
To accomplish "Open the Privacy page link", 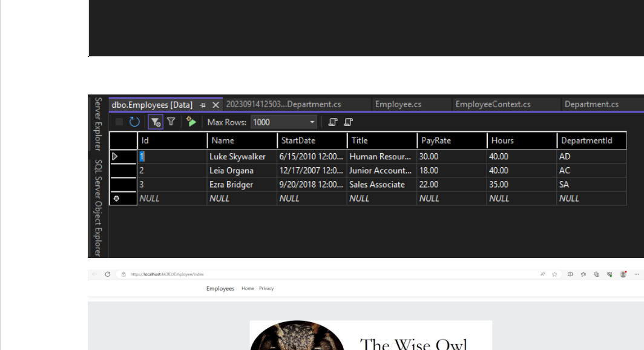I will click(x=266, y=288).
